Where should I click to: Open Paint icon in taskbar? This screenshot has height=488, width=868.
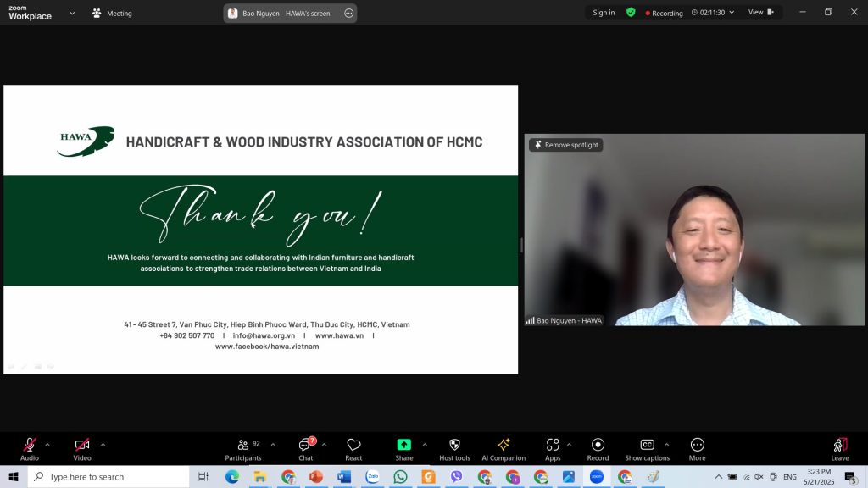[654, 476]
